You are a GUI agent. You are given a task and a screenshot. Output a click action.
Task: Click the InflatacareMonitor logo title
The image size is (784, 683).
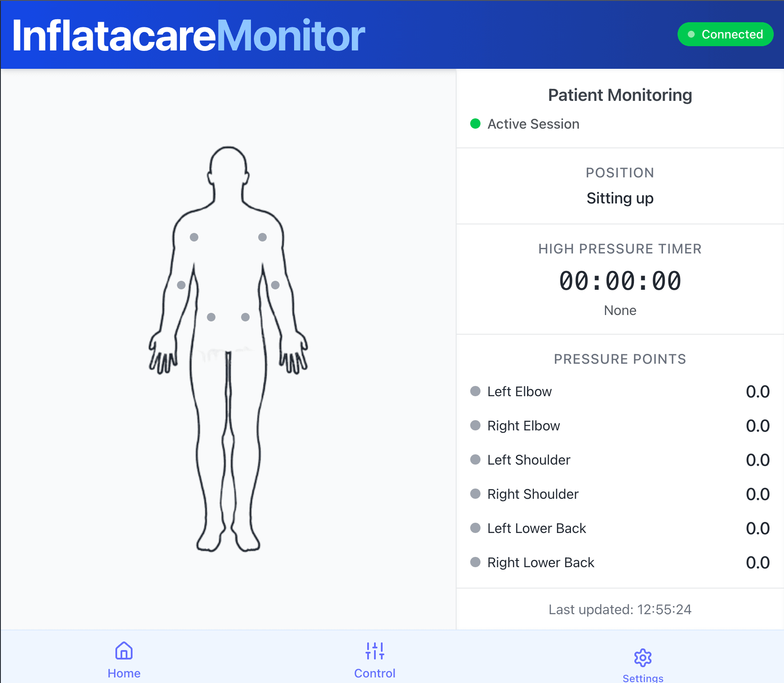[x=189, y=36]
